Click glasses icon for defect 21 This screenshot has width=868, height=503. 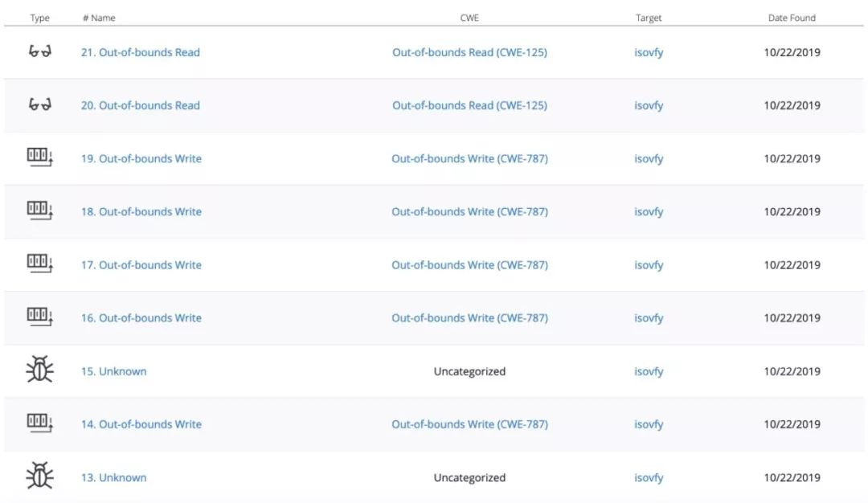(x=39, y=52)
